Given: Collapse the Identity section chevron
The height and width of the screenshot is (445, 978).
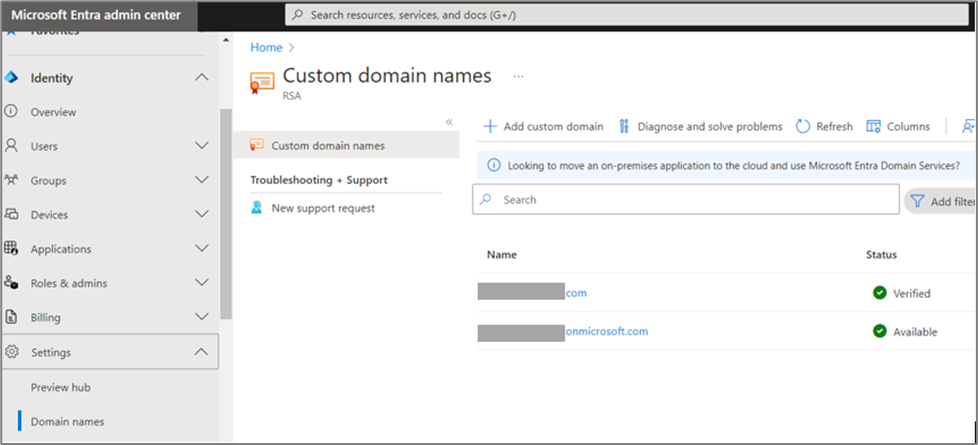Looking at the screenshot, I should [x=201, y=78].
